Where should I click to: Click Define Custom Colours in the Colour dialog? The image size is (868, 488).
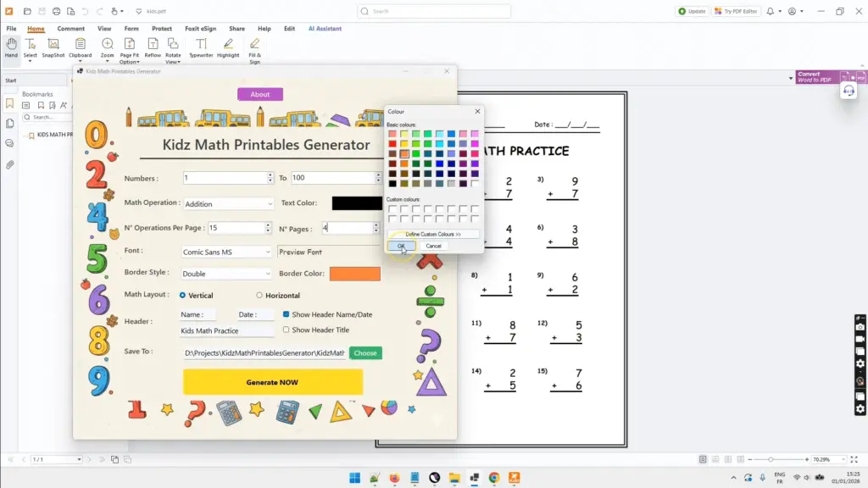pyautogui.click(x=433, y=233)
